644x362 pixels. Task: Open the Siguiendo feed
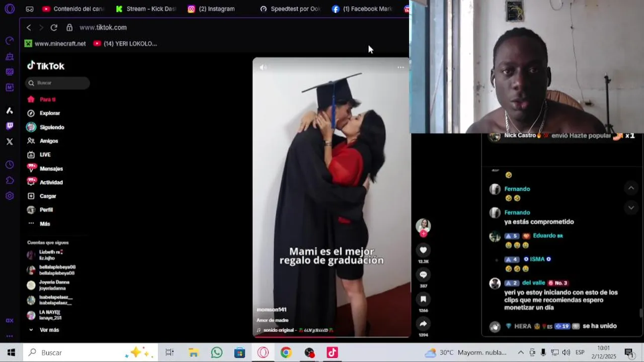pos(46,127)
